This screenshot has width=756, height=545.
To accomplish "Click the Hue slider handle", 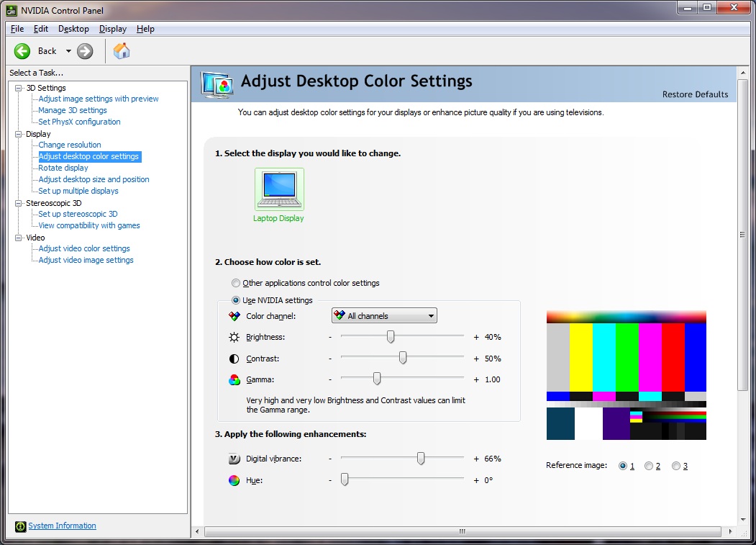I will point(345,479).
